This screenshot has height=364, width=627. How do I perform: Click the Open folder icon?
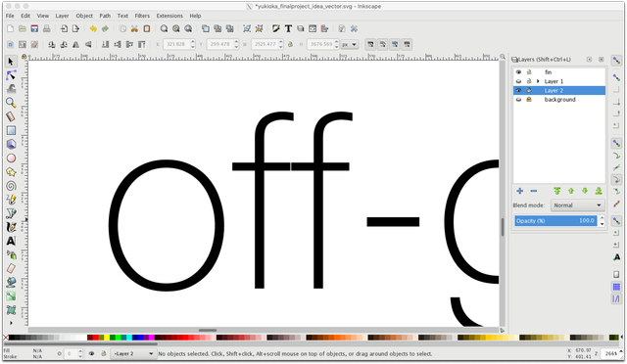point(23,28)
